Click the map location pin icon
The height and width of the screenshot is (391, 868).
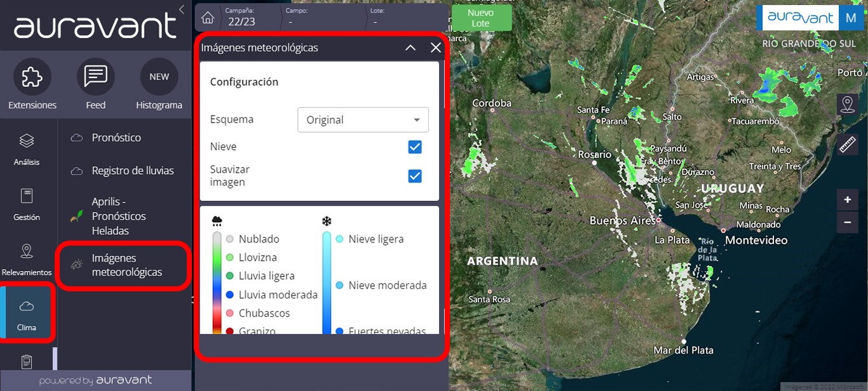[x=847, y=105]
